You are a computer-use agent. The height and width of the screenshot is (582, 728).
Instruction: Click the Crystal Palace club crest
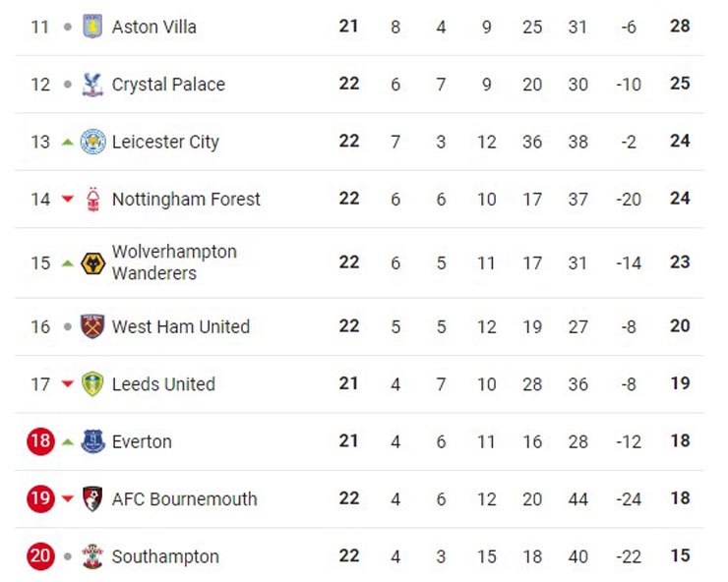click(92, 85)
